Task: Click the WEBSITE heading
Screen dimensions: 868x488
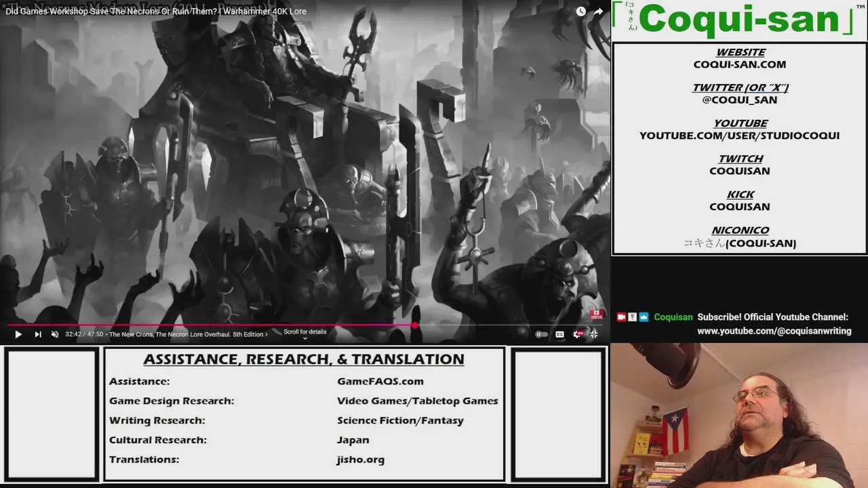Action: coord(741,52)
